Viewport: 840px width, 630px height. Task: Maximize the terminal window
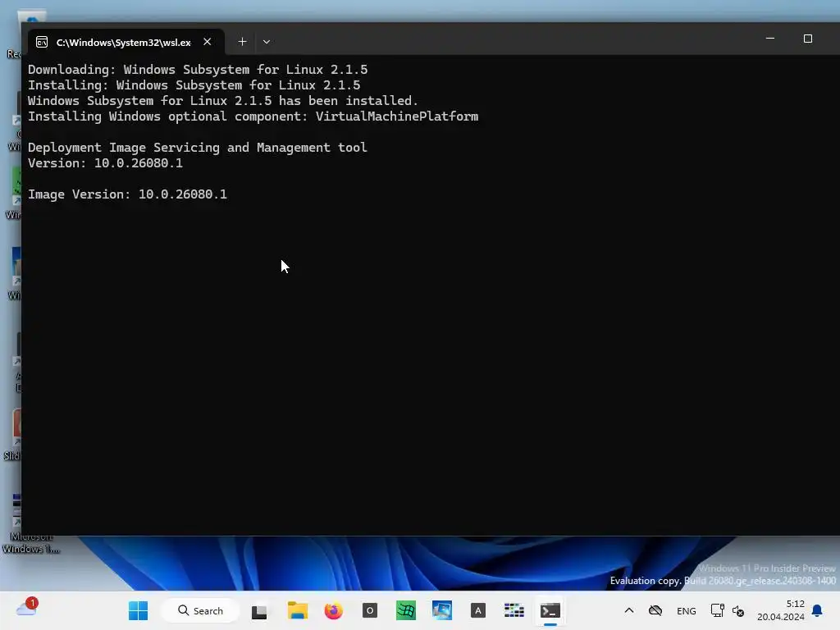[x=808, y=39]
